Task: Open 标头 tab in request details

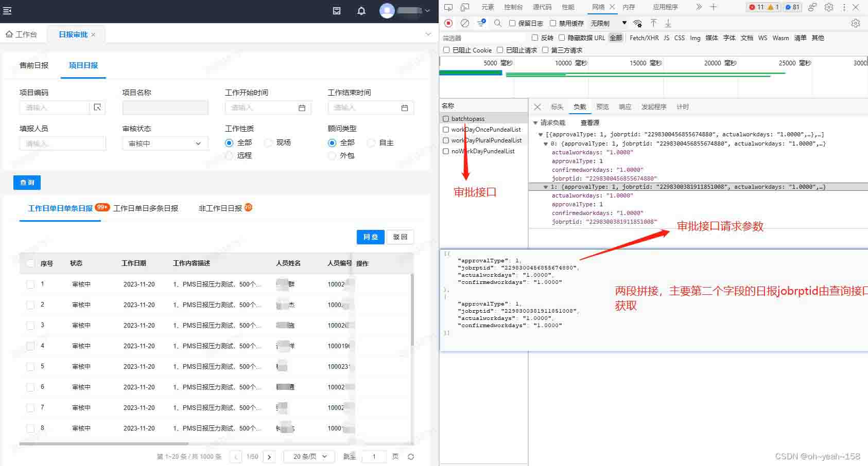Action: (x=557, y=107)
